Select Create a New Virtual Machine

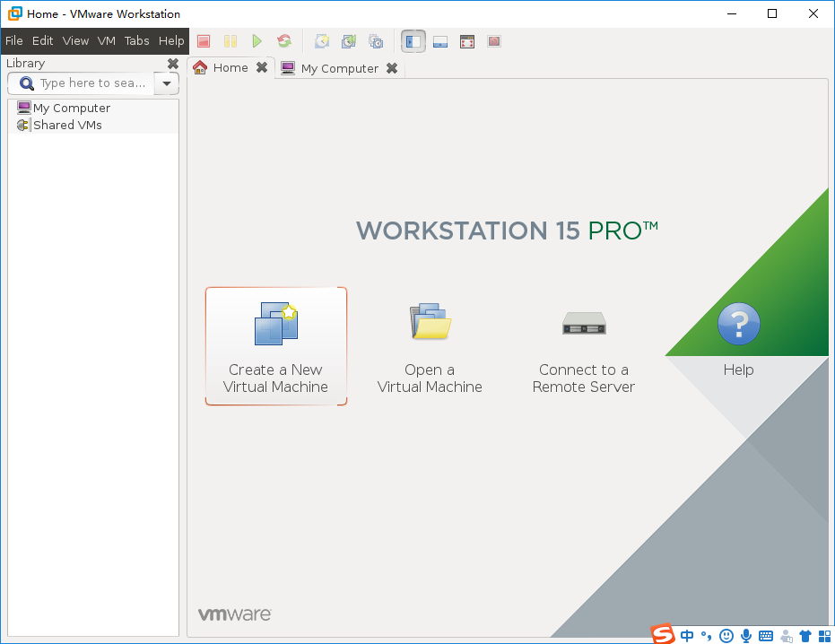tap(275, 346)
